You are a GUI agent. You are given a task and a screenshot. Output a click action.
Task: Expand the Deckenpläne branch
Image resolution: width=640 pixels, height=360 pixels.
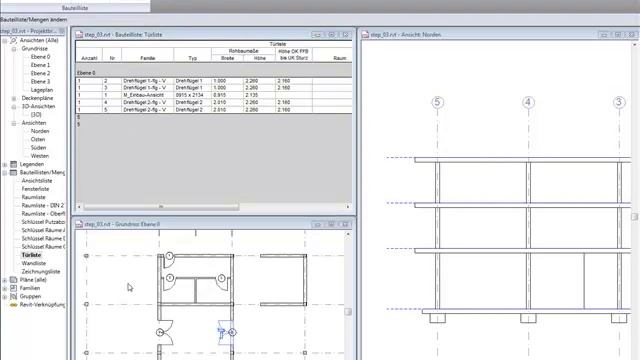13,98
